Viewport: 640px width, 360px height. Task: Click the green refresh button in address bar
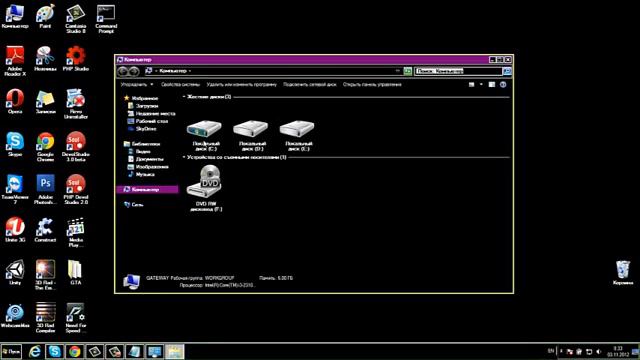[407, 71]
